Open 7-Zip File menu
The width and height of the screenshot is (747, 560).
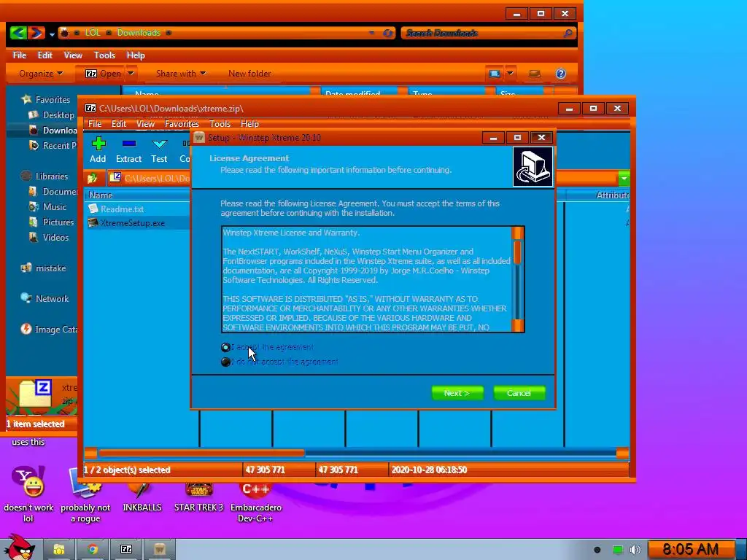point(95,124)
